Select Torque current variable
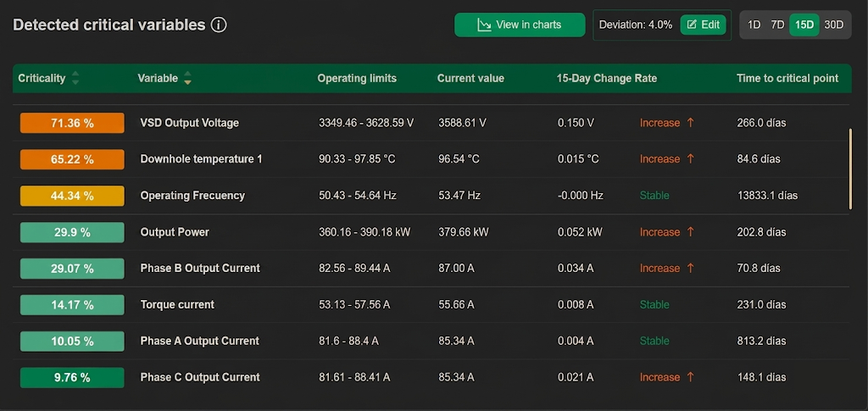The width and height of the screenshot is (868, 411). coord(177,305)
